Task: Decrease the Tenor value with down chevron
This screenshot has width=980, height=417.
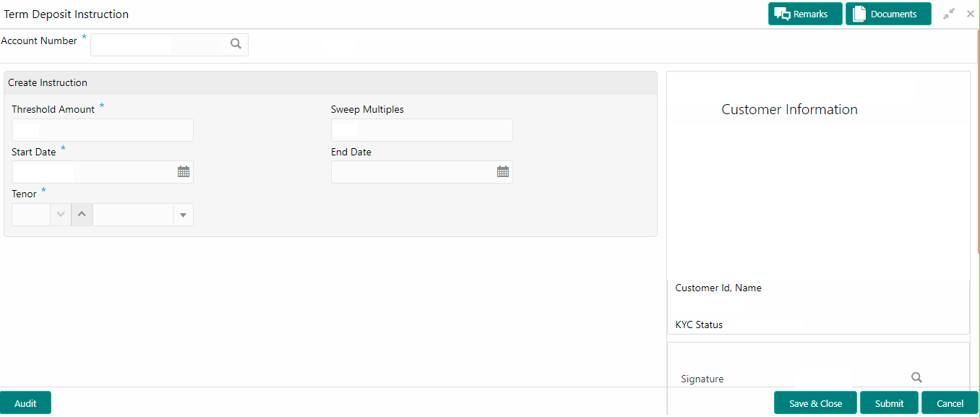Action: 61,215
